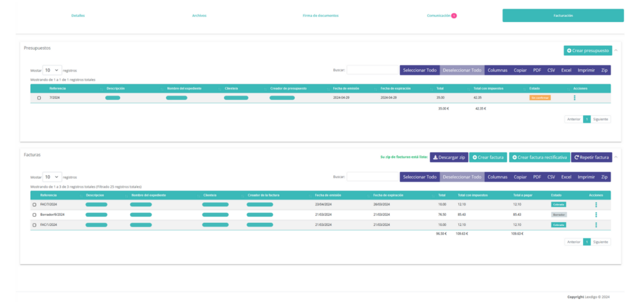Open actions menu for Borrador/9/2024 invoice
Image resolution: width=644 pixels, height=304 pixels.
click(x=596, y=215)
